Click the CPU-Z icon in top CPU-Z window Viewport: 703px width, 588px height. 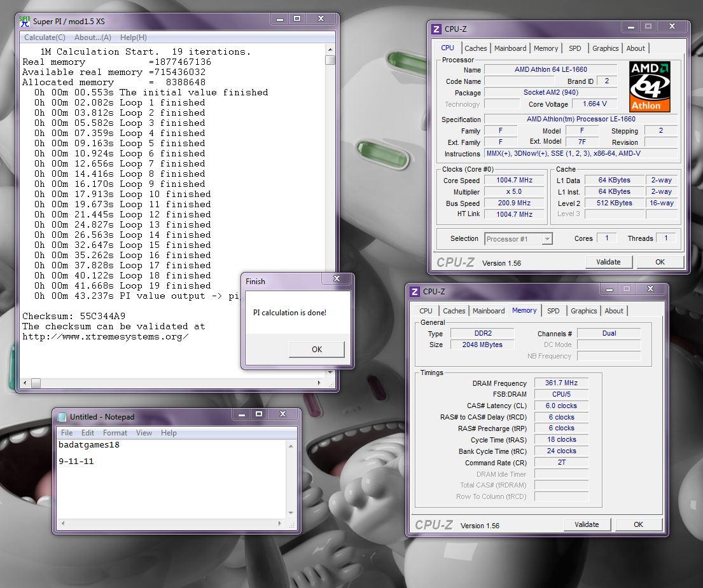tap(436, 29)
